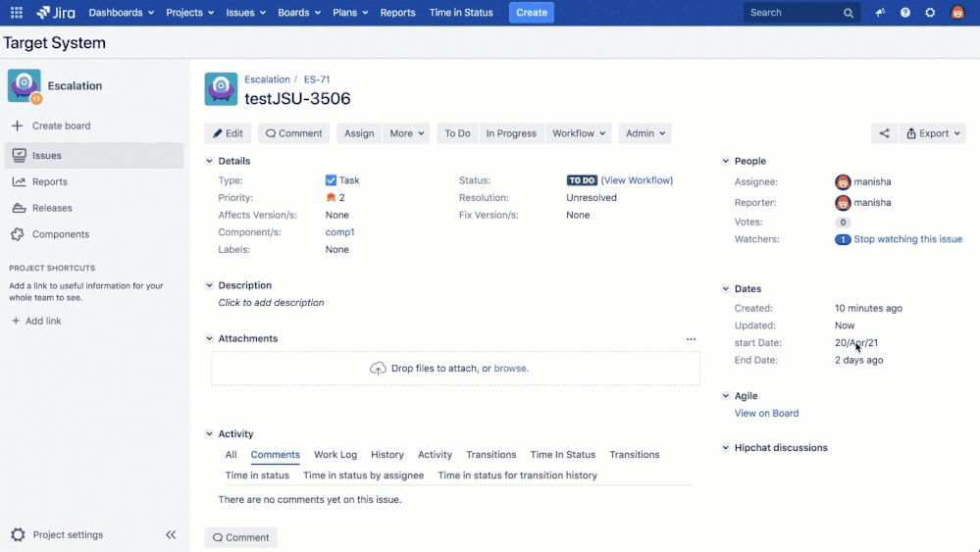Click the blue Create button
The width and height of the screenshot is (980, 552).
pos(532,13)
